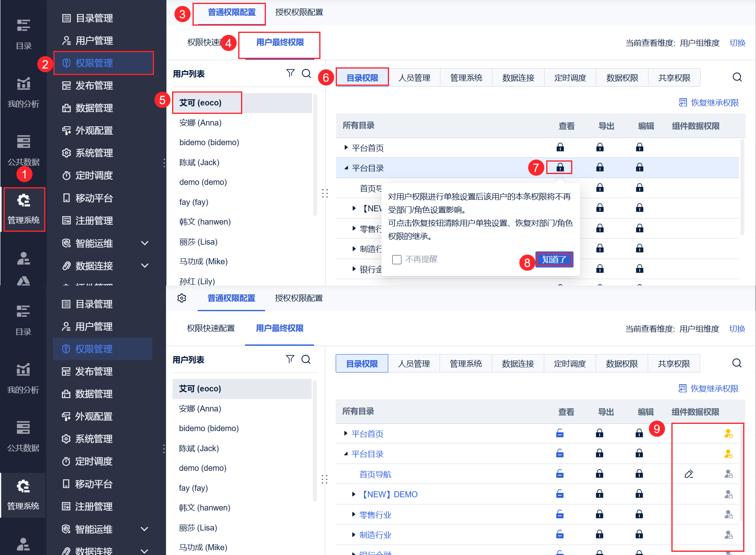Click search magnifier in lower 用户列表 header
Image resolution: width=756 pixels, height=555 pixels.
(306, 359)
